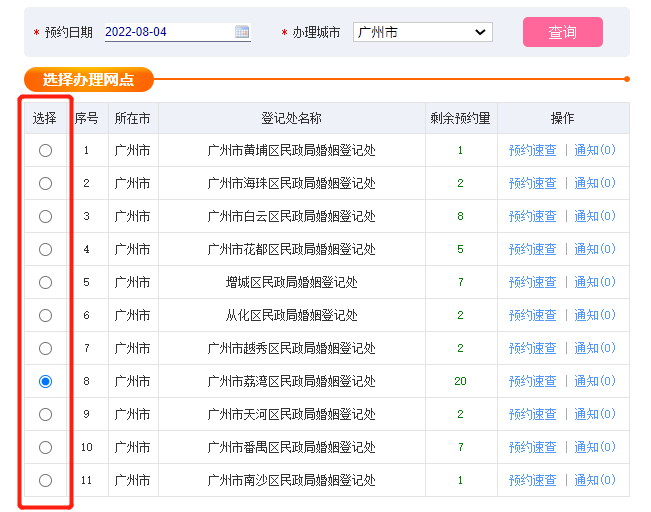
Task: Click 预约速查 link in 番禺区 row
Action: click(x=532, y=447)
